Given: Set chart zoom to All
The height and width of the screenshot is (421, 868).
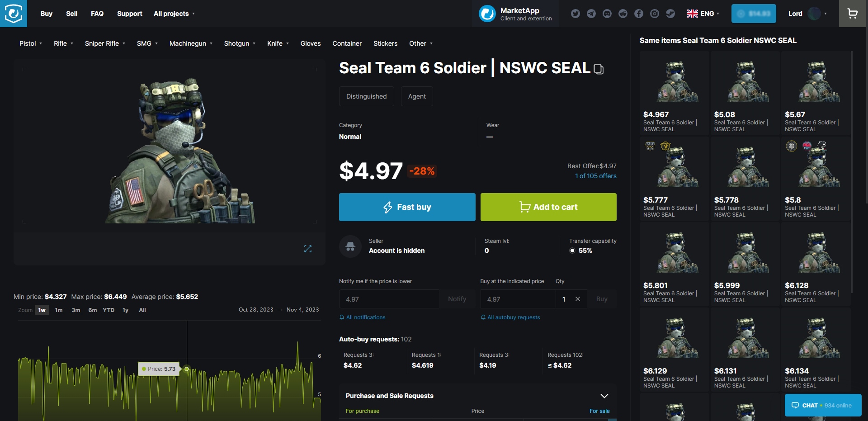Looking at the screenshot, I should tap(142, 310).
